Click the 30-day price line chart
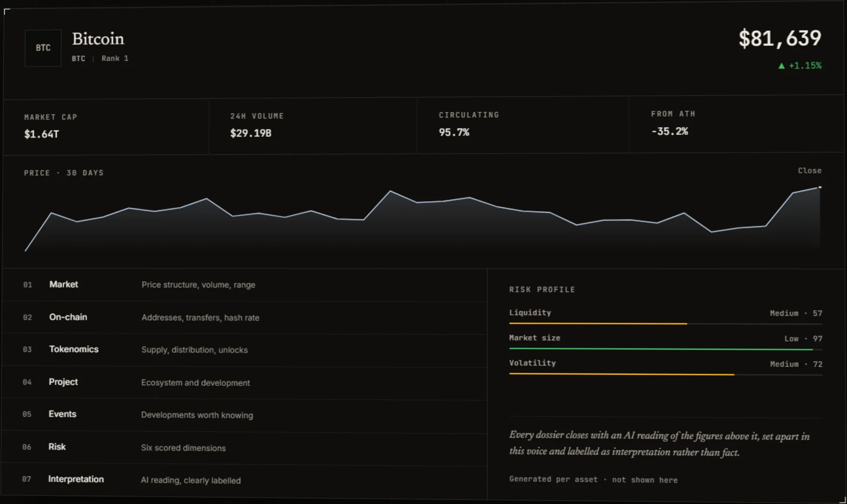847x504 pixels. (x=423, y=219)
